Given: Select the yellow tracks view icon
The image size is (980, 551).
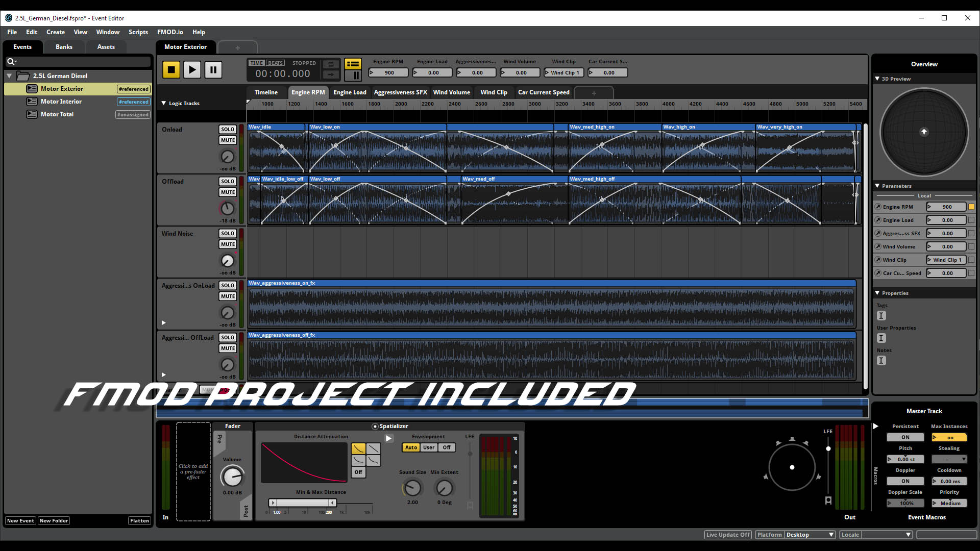Looking at the screenshot, I should (353, 64).
